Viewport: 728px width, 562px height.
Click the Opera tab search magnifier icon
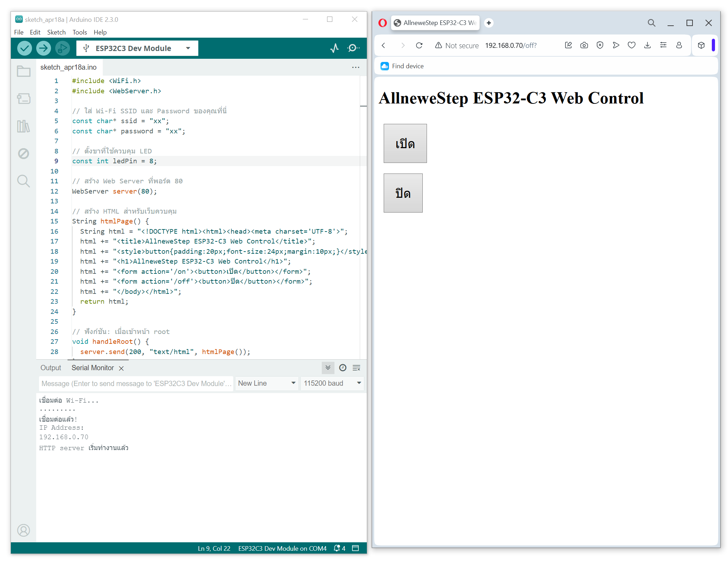[x=651, y=23]
